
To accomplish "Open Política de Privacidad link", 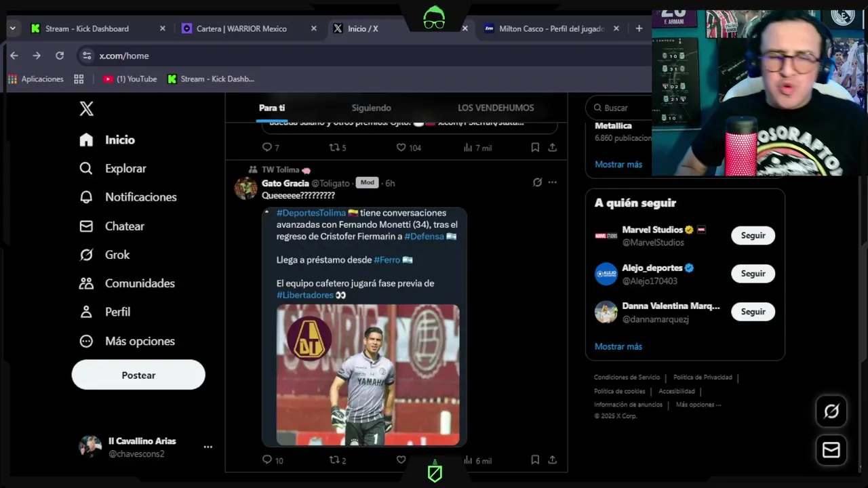I will 703,378.
